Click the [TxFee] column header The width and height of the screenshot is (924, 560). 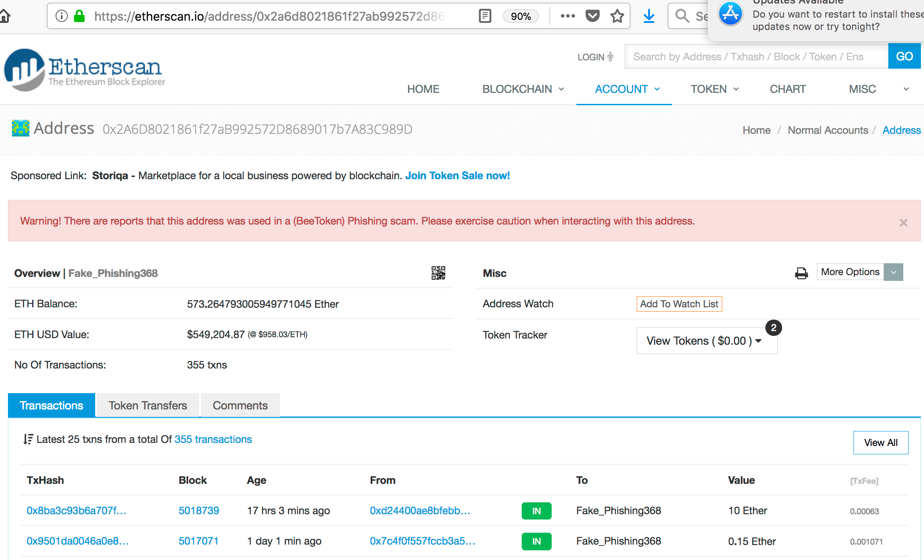point(864,481)
